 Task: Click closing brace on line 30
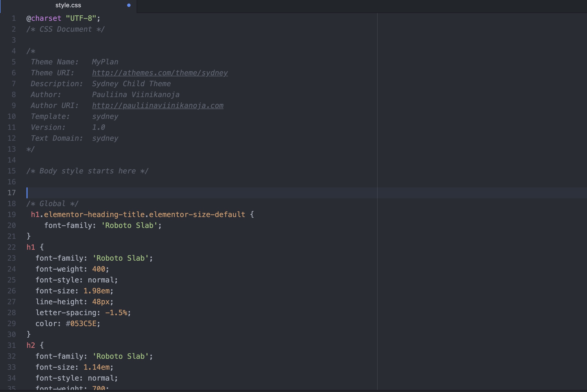[x=29, y=335]
